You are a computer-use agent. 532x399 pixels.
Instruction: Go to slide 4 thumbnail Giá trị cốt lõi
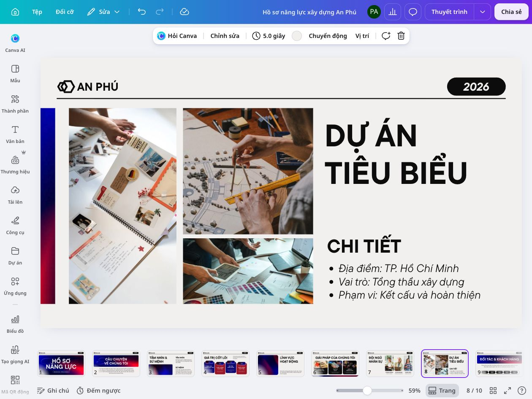(x=225, y=363)
